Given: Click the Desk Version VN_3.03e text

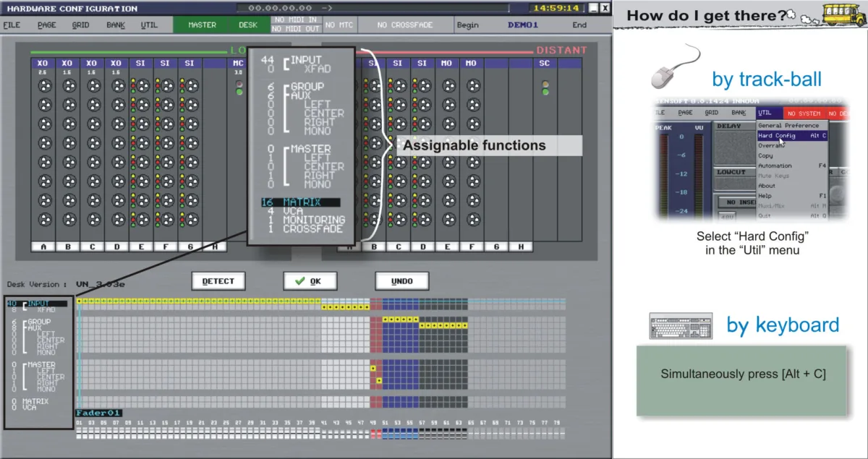Looking at the screenshot, I should (x=67, y=284).
